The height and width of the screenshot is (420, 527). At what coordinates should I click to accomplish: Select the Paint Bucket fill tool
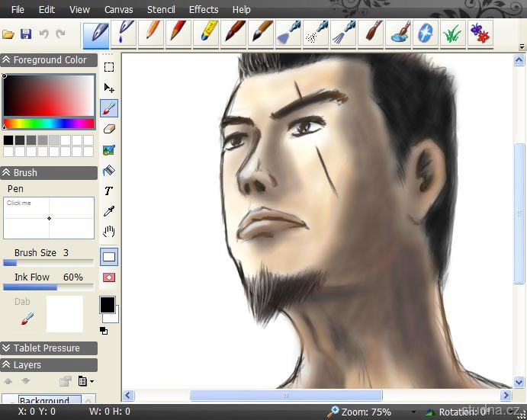pos(109,171)
